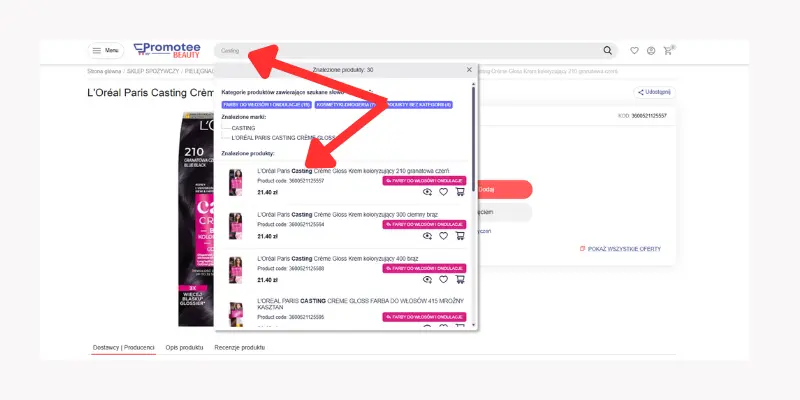The width and height of the screenshot is (800, 400).
Task: Switch to Recenzje produktu tab
Action: coord(239,346)
